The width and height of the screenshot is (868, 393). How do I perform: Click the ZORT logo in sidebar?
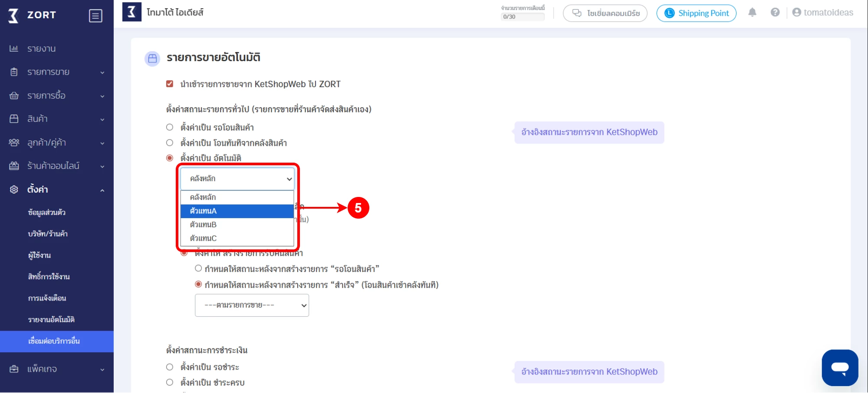point(33,15)
